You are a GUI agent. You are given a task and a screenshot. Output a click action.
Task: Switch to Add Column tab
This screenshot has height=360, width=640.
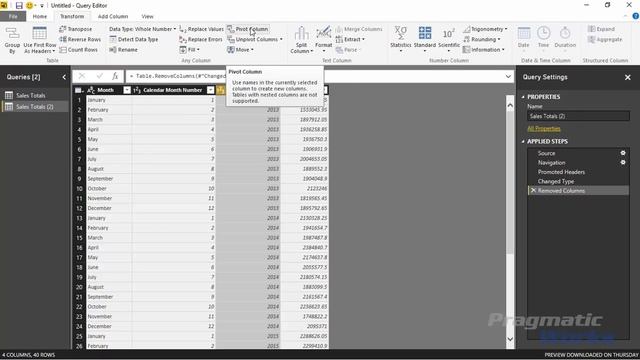coord(113,16)
